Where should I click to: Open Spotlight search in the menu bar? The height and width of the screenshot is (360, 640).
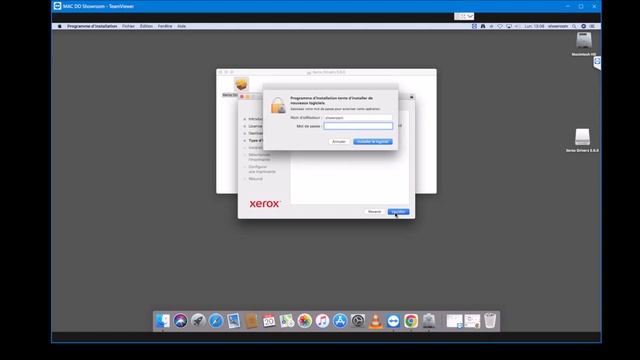pos(574,26)
